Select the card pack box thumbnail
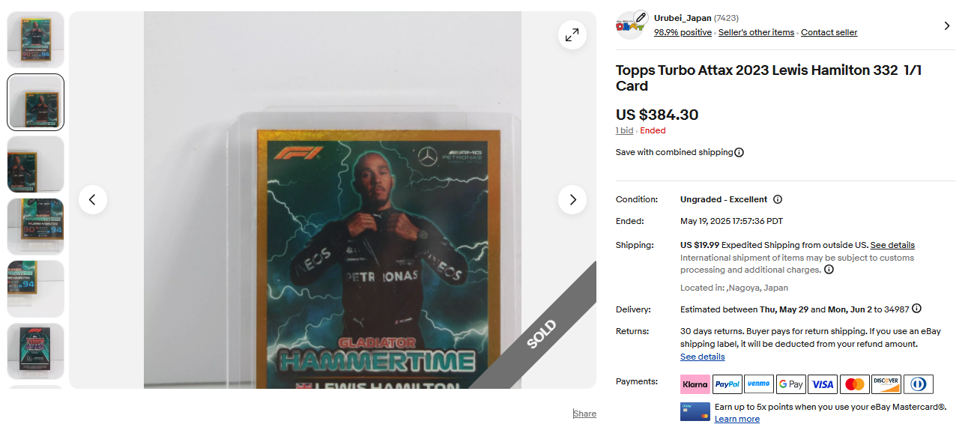This screenshot has width=980, height=442. point(36,351)
